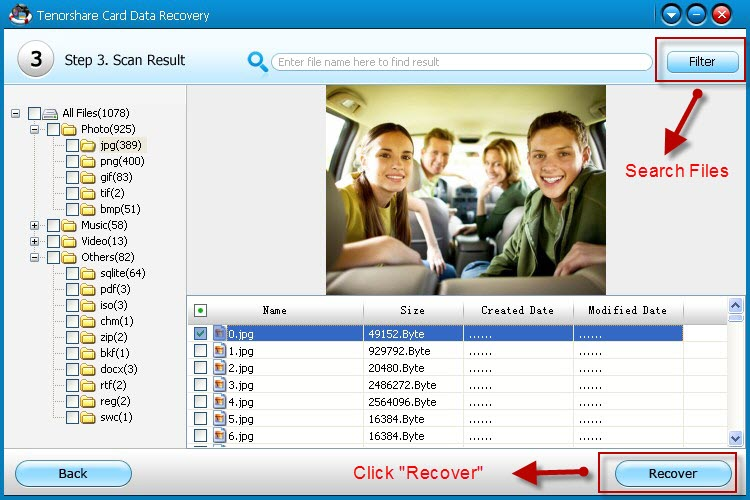750x500 pixels.
Task: Click the sqlite folder icon
Action: (88, 274)
